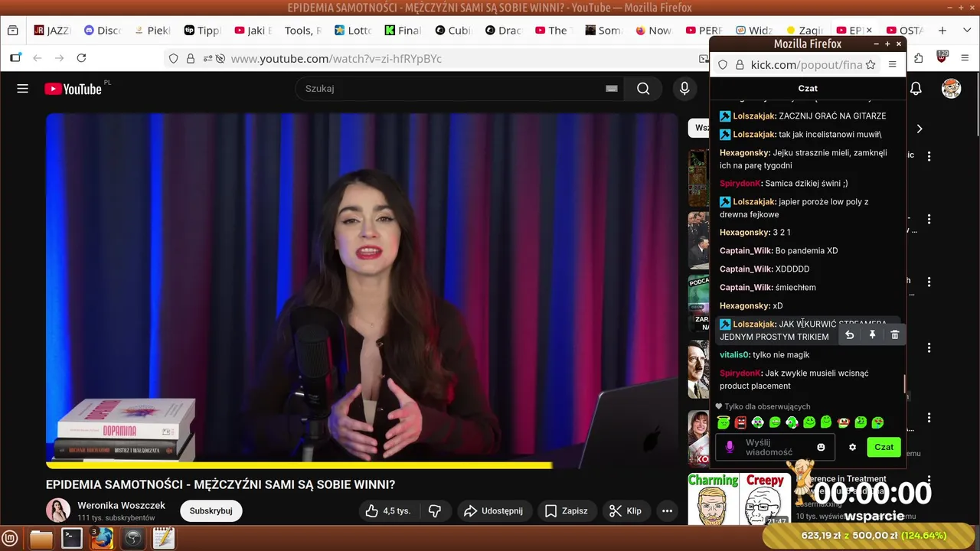Go to the YouTube home logo
This screenshot has width=980, height=551.
coord(73,89)
